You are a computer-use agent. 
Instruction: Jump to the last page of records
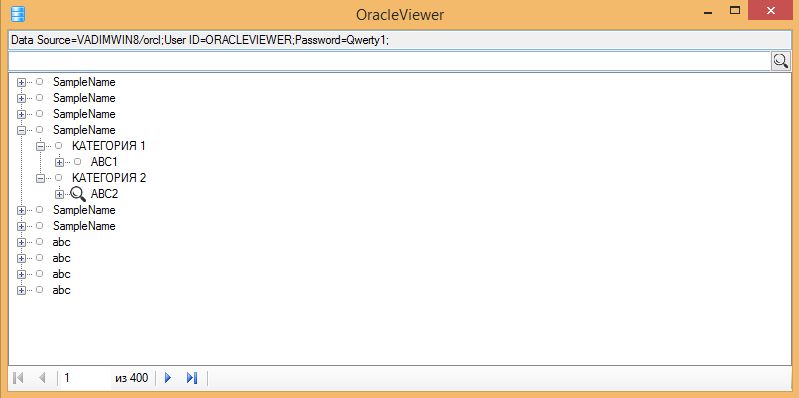click(192, 378)
